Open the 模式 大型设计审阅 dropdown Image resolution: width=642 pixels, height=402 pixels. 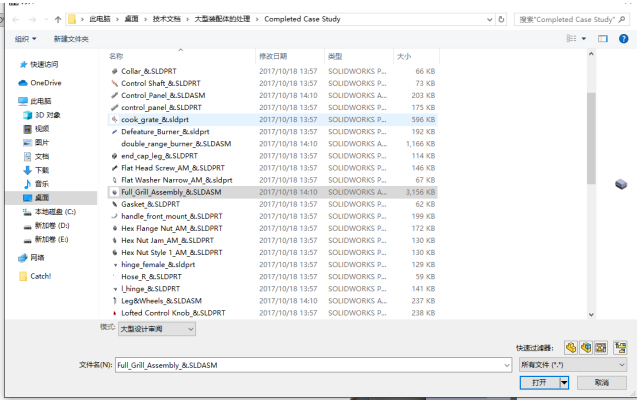[x=157, y=329]
